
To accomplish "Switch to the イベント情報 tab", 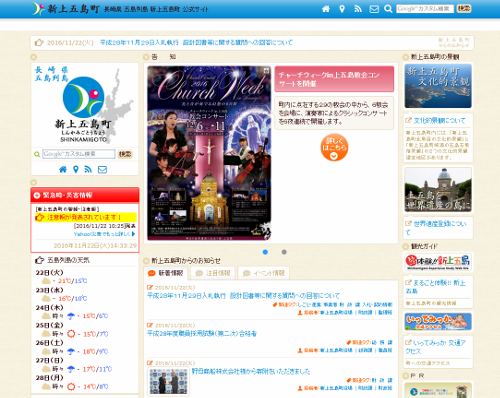I will pos(264,273).
